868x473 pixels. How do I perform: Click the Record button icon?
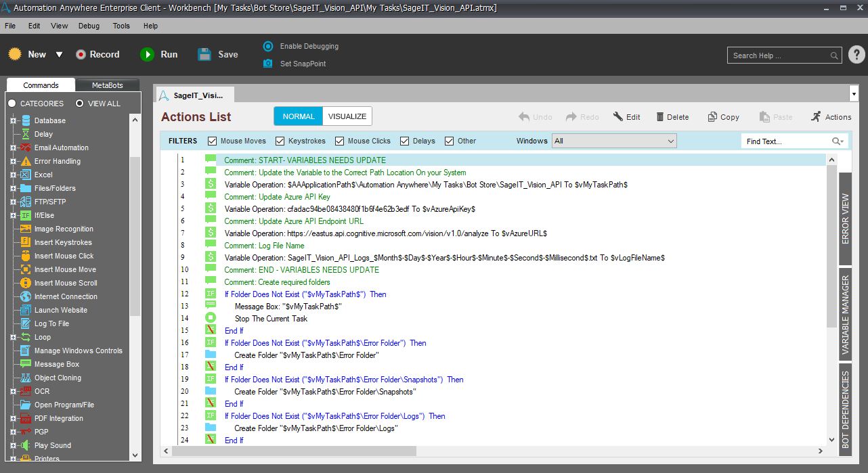pos(81,55)
